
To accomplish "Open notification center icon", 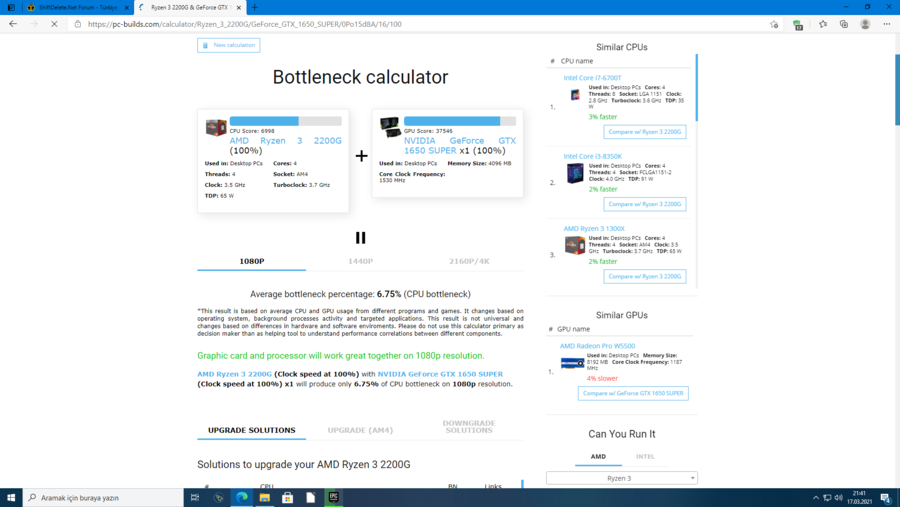I will (x=886, y=498).
